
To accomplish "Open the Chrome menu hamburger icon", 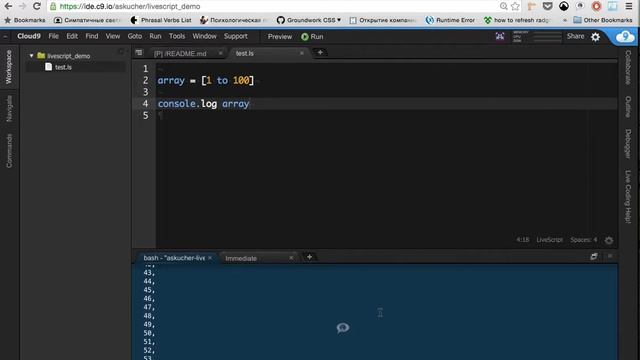I will pos(629,6).
